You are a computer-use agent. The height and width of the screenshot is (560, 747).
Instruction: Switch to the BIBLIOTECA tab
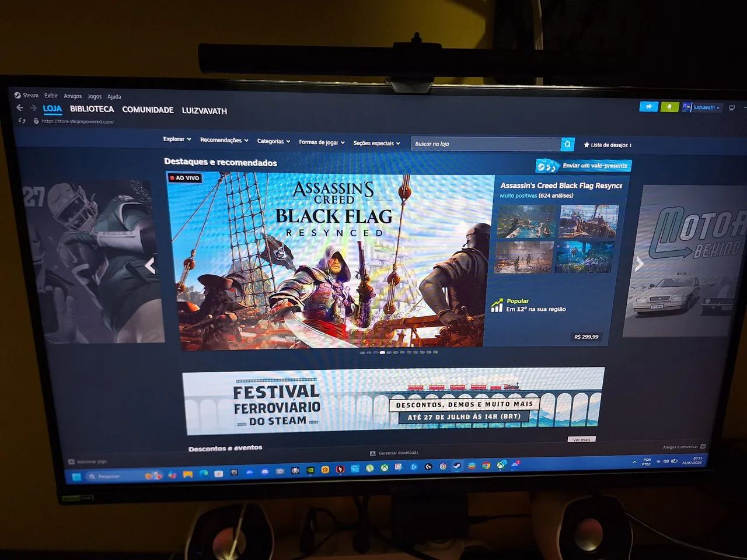(92, 109)
